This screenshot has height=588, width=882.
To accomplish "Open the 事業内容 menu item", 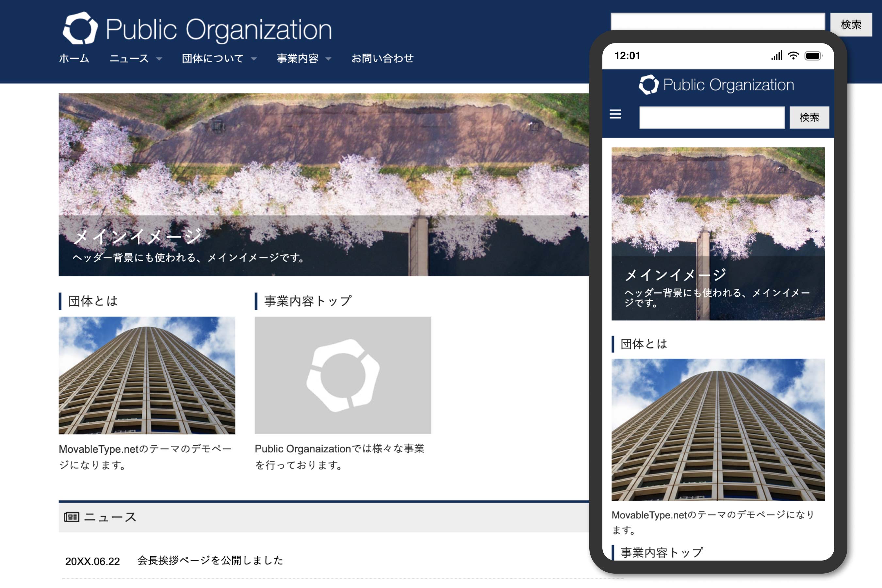I will click(x=298, y=58).
